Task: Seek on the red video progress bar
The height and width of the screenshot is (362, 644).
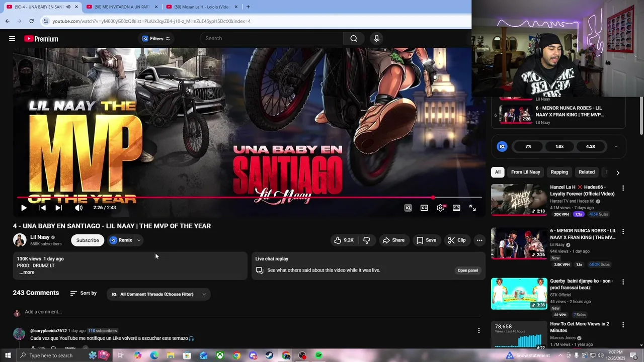Action: tap(249, 198)
